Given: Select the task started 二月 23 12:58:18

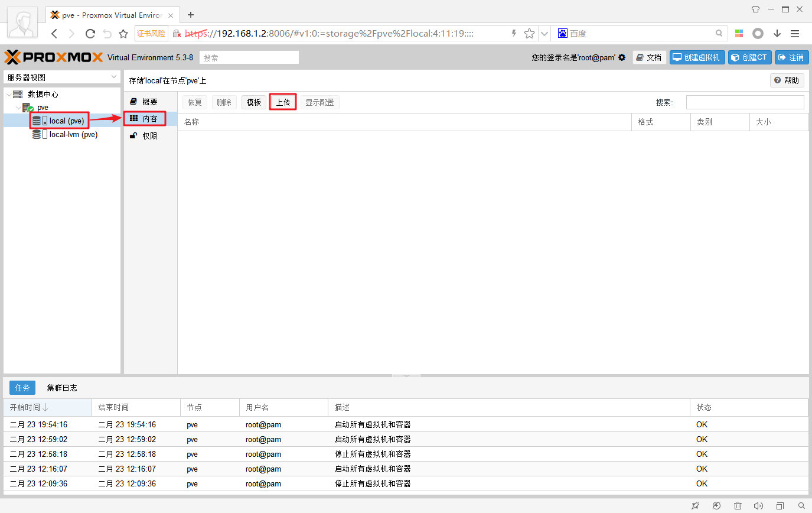Looking at the screenshot, I should click(406, 454).
